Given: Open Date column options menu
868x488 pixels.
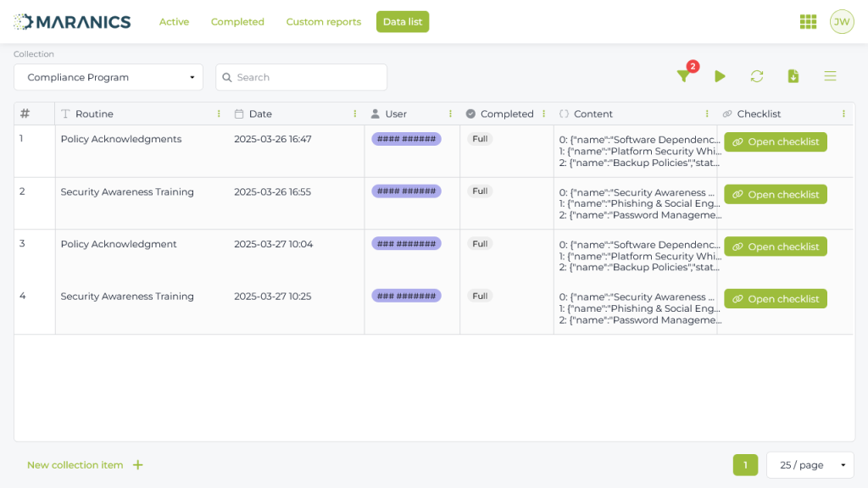Looking at the screenshot, I should coord(355,114).
